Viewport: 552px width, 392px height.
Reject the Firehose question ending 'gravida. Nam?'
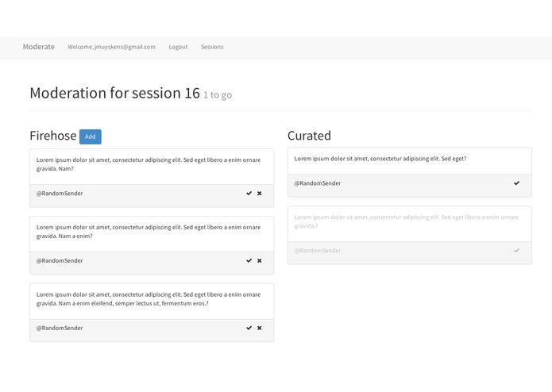tap(260, 194)
